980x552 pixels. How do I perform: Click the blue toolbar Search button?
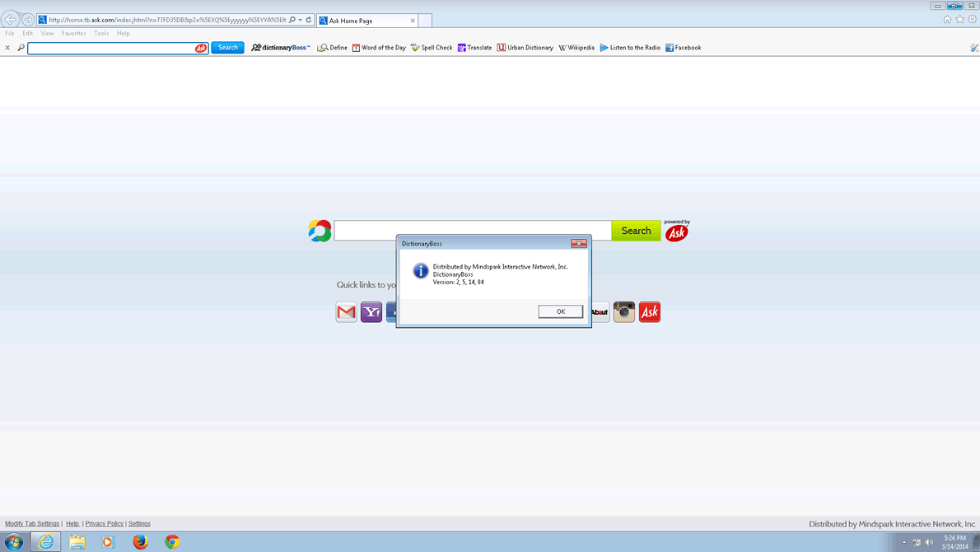(x=227, y=48)
